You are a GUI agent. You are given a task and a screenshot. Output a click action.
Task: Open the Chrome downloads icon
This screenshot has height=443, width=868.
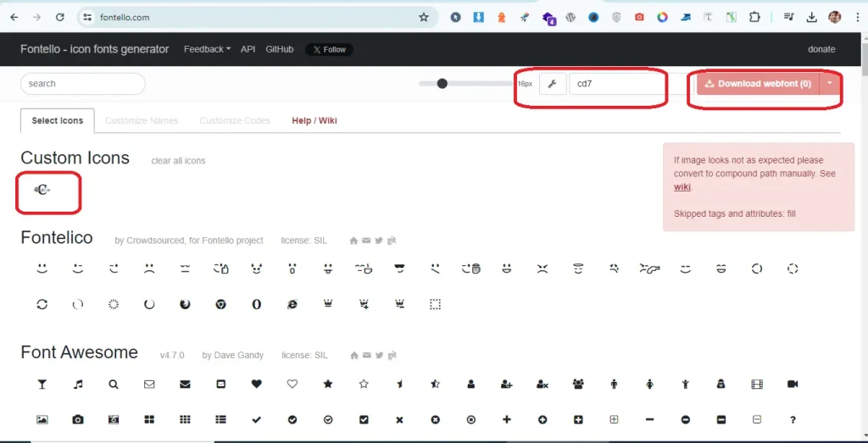811,17
